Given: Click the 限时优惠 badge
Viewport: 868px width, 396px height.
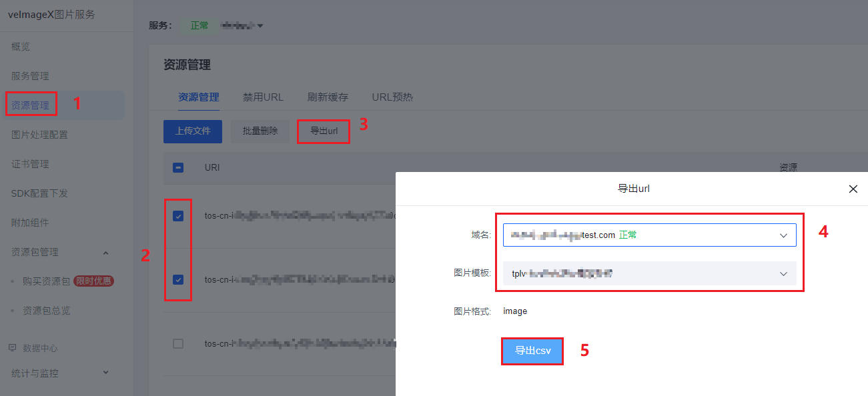Looking at the screenshot, I should pyautogui.click(x=94, y=281).
